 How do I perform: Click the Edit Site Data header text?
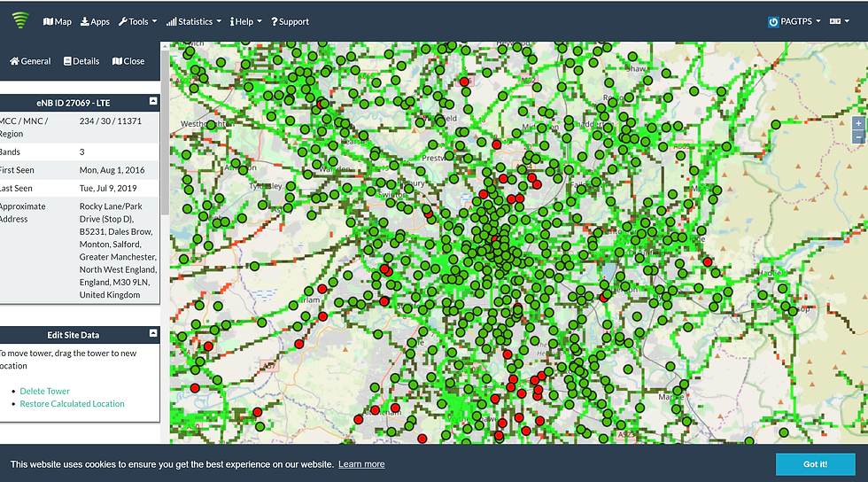pos(73,335)
